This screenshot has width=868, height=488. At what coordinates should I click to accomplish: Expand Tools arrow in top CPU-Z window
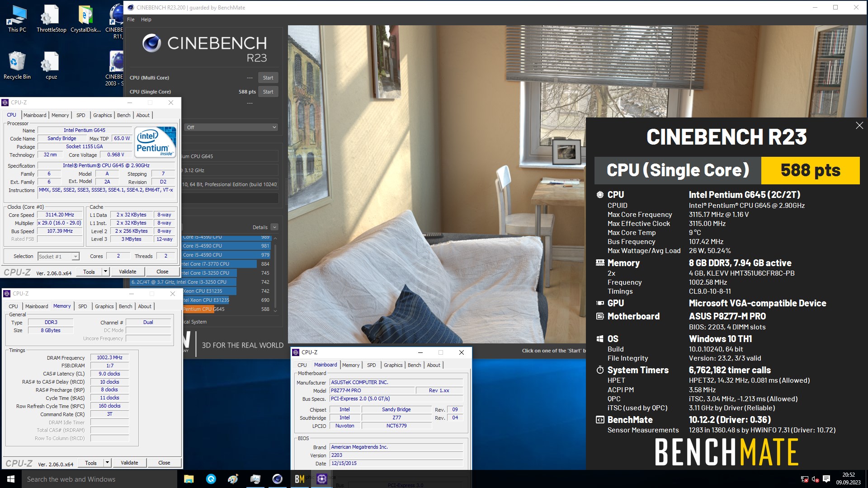click(105, 272)
